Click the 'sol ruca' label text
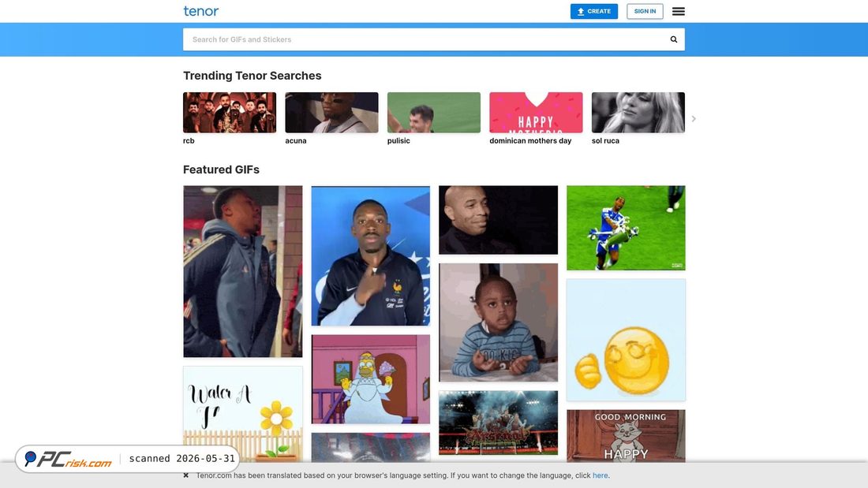This screenshot has width=868, height=488. pos(605,140)
